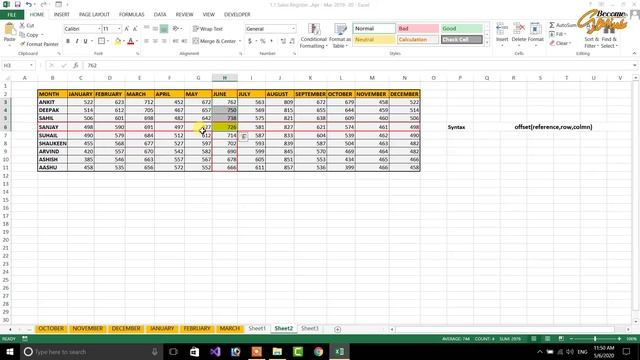Apply the red Font Color
The width and height of the screenshot is (640, 360).
pos(131,41)
